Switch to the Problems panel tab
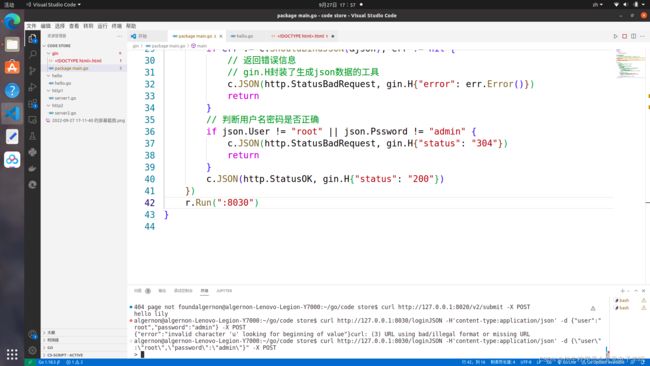Screen dimensions: 650x366 coord(142,291)
